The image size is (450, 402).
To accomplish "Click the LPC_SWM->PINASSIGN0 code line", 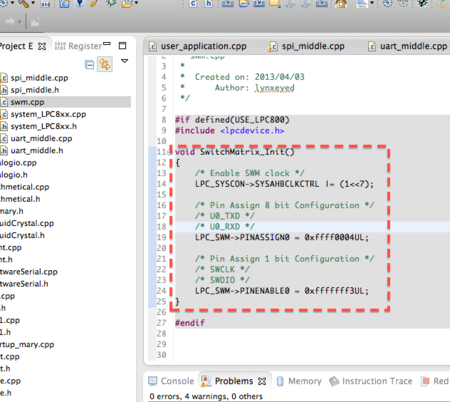I will pos(282,237).
